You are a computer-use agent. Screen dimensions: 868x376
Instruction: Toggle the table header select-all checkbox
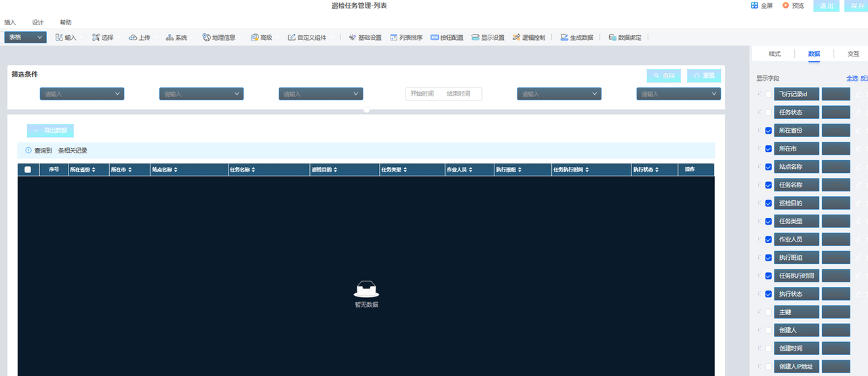(x=28, y=170)
